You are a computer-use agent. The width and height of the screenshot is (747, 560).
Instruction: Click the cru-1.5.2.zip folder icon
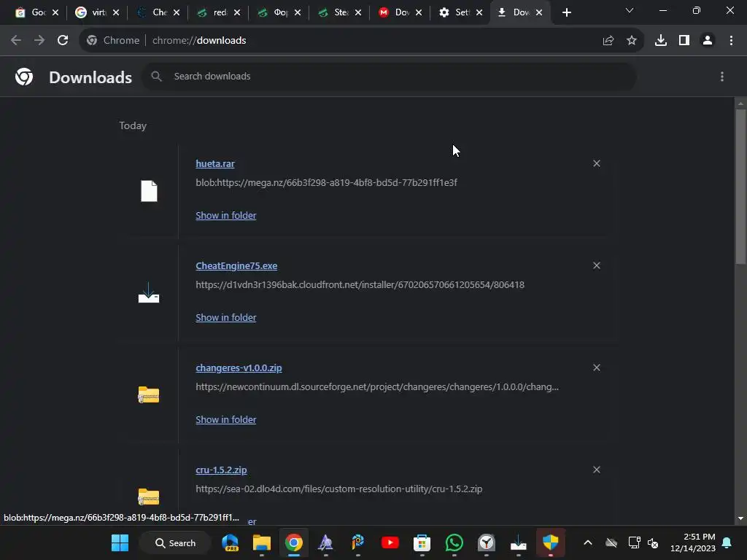pyautogui.click(x=149, y=497)
